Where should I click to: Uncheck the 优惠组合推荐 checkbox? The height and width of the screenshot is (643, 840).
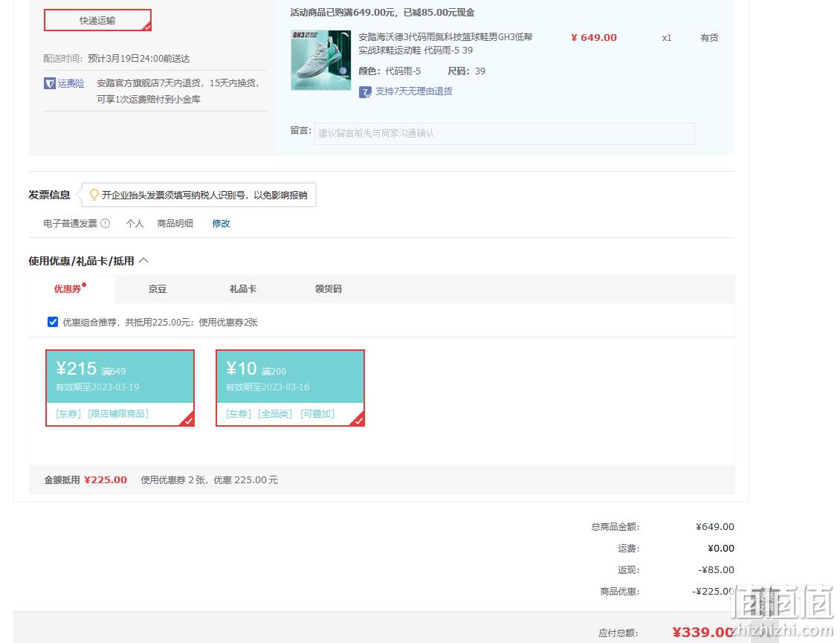click(x=53, y=322)
